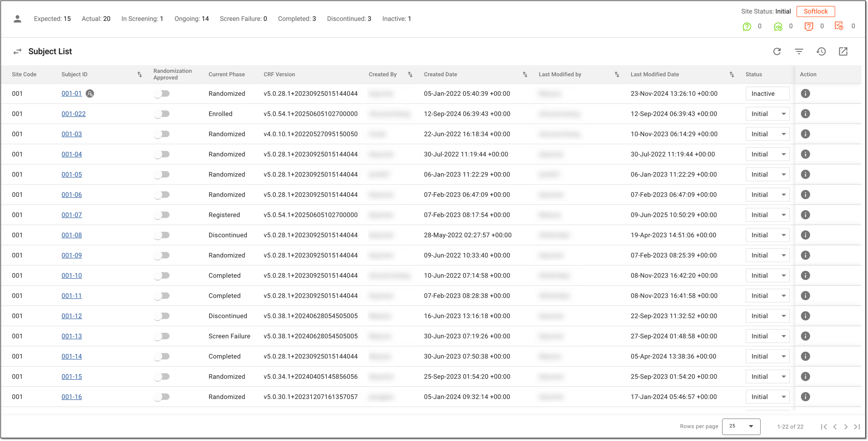Sort by Last Modified by column
This screenshot has height=441, width=868.
(x=617, y=74)
